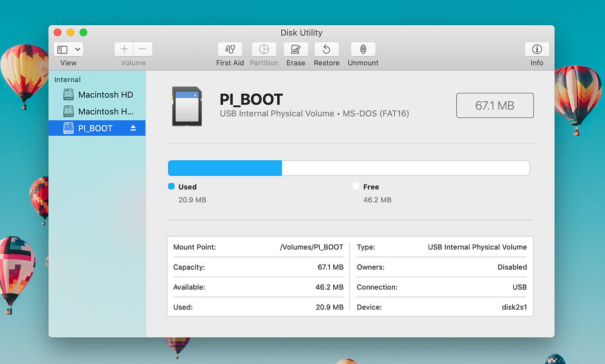This screenshot has width=605, height=364.
Task: Select the Erase tool
Action: click(x=295, y=49)
